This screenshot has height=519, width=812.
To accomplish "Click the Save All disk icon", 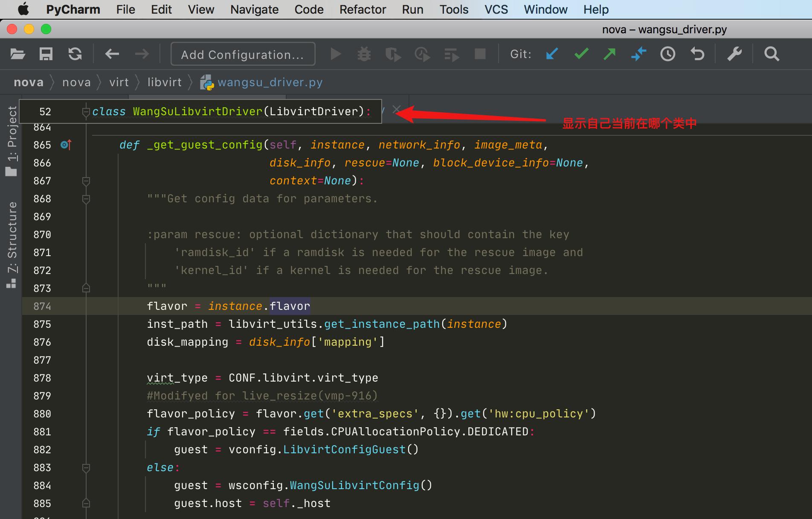I will coord(46,54).
